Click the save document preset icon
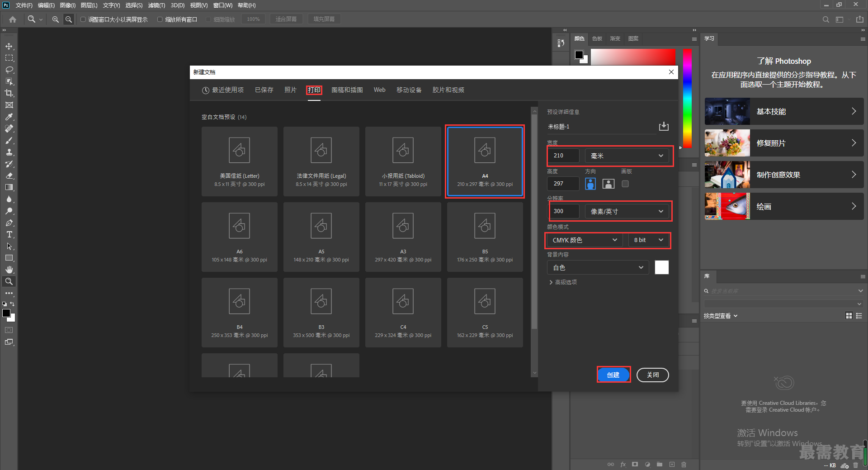868x470 pixels. pos(664,126)
